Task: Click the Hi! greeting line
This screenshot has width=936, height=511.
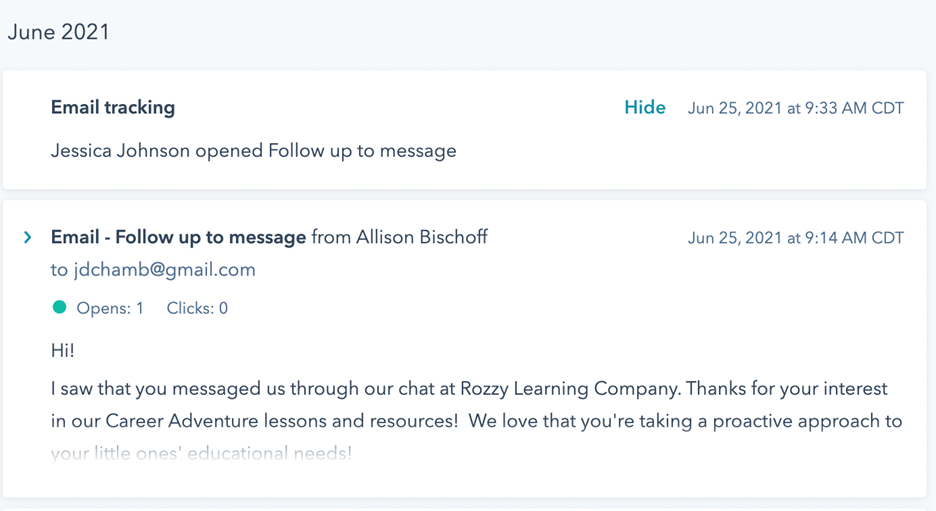Action: pyautogui.click(x=63, y=350)
